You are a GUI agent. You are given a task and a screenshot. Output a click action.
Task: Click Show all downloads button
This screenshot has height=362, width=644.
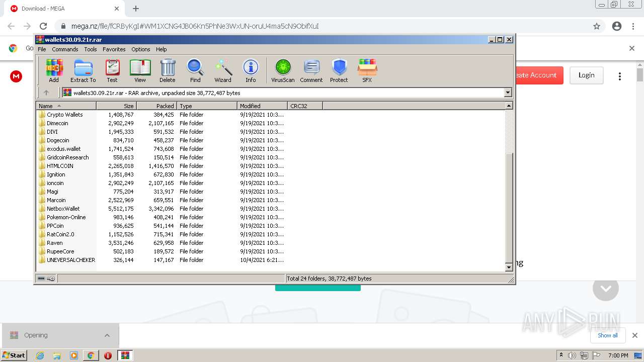[x=608, y=335]
